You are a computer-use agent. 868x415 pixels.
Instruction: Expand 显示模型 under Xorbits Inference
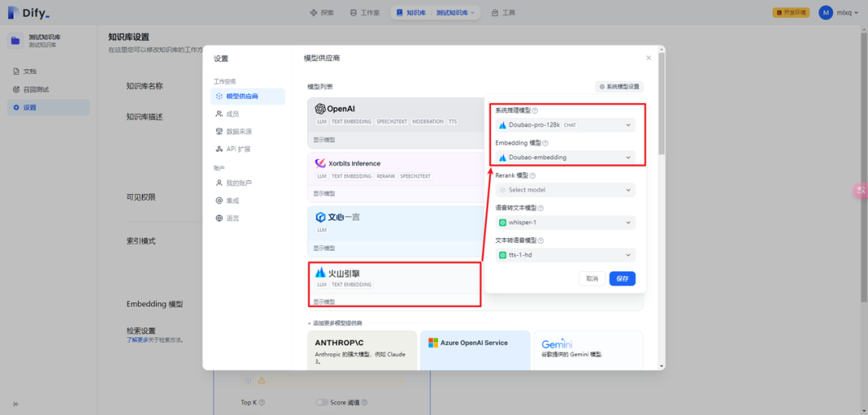coord(324,194)
